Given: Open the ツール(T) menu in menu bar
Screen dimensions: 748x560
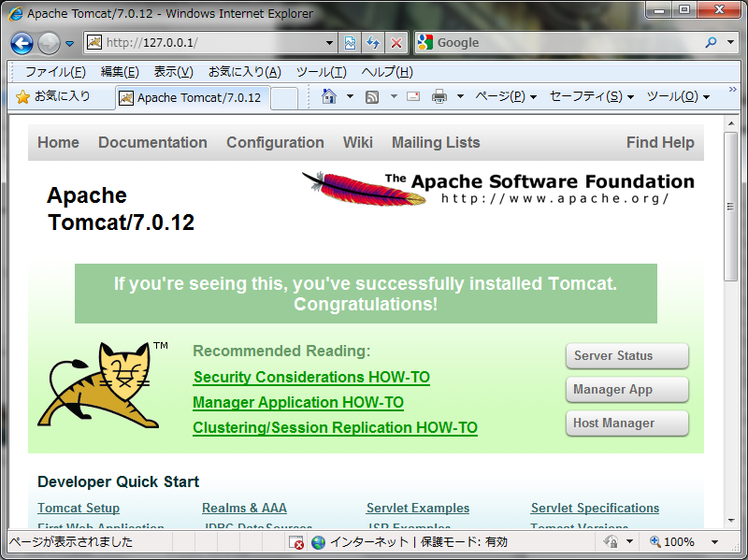Looking at the screenshot, I should point(321,72).
